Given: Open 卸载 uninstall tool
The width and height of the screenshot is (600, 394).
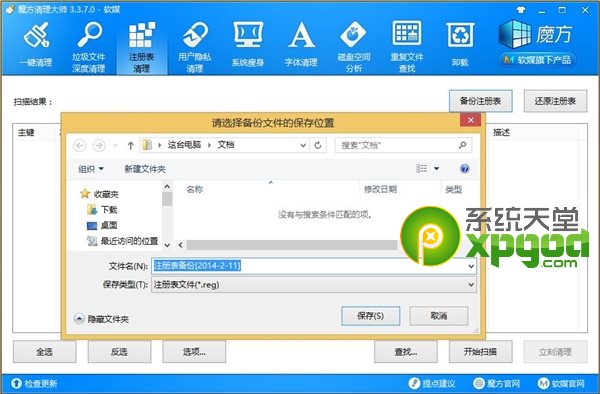Looking at the screenshot, I should tap(460, 45).
